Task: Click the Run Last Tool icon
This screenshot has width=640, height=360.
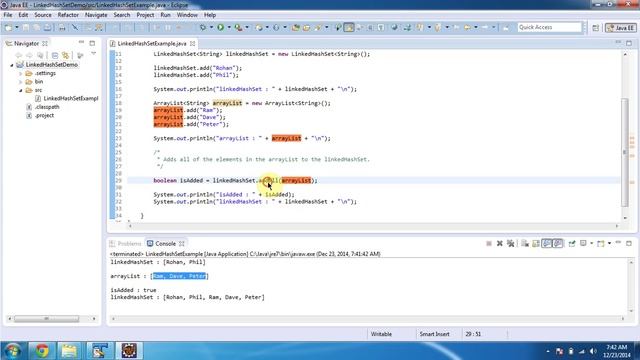Action: pos(238,27)
